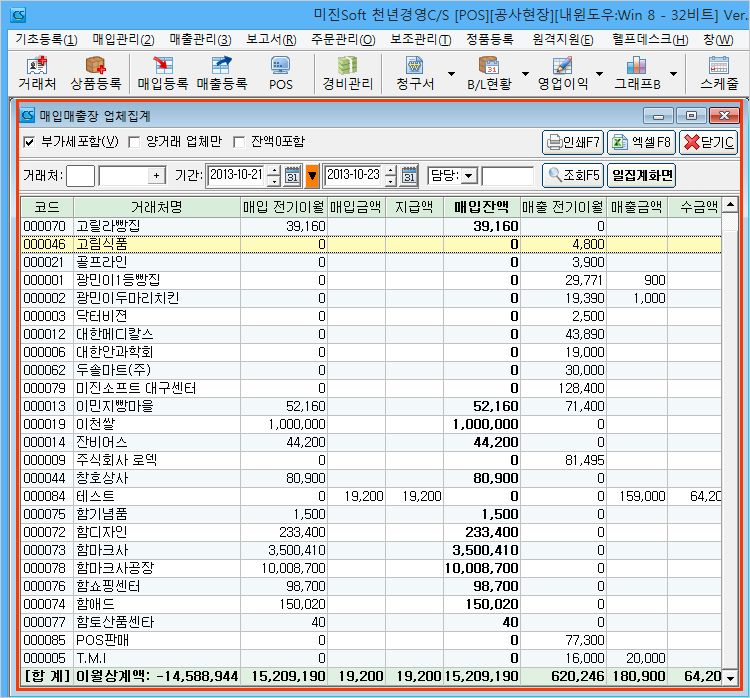Enable 잔액0포함 checkbox
The width and height of the screenshot is (750, 698).
coord(239,142)
